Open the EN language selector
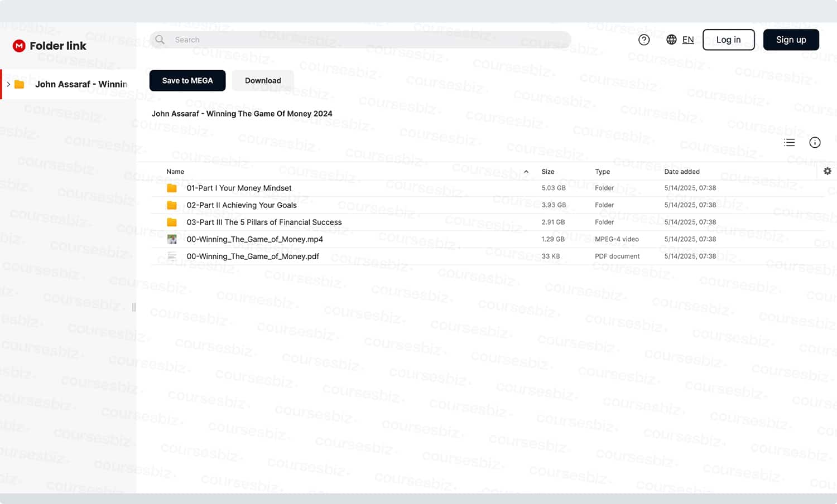This screenshot has height=504, width=837. pos(688,40)
